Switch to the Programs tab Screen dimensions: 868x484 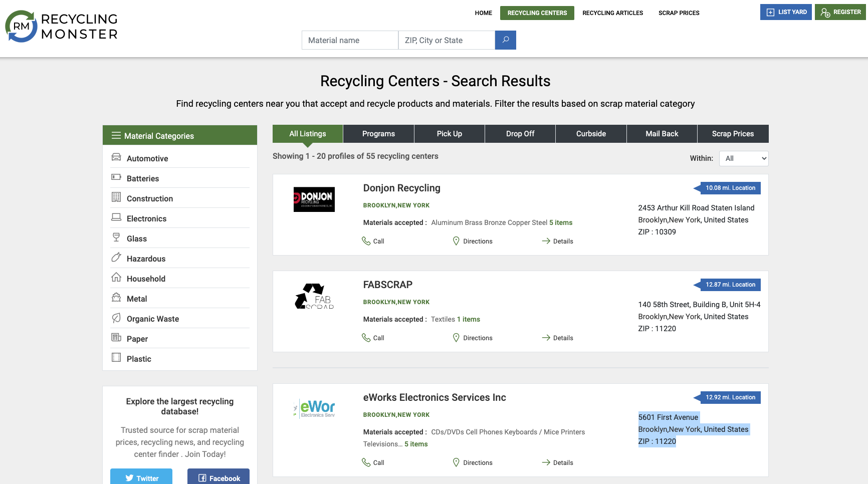[378, 134]
